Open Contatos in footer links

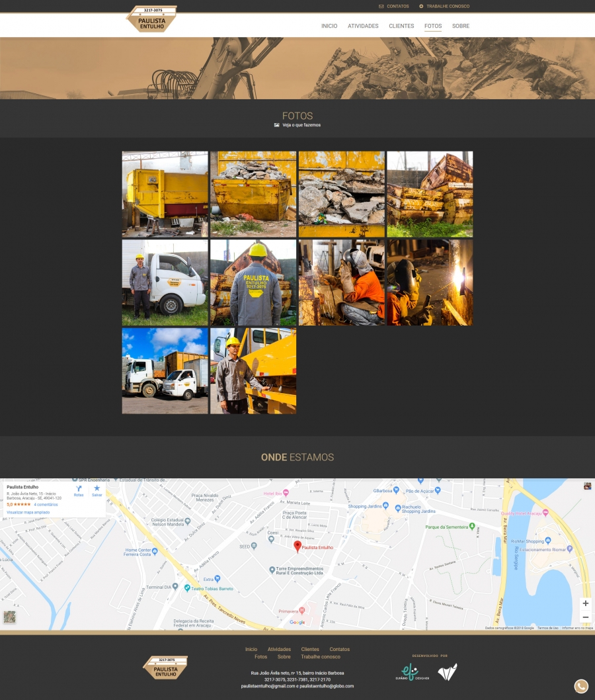339,649
